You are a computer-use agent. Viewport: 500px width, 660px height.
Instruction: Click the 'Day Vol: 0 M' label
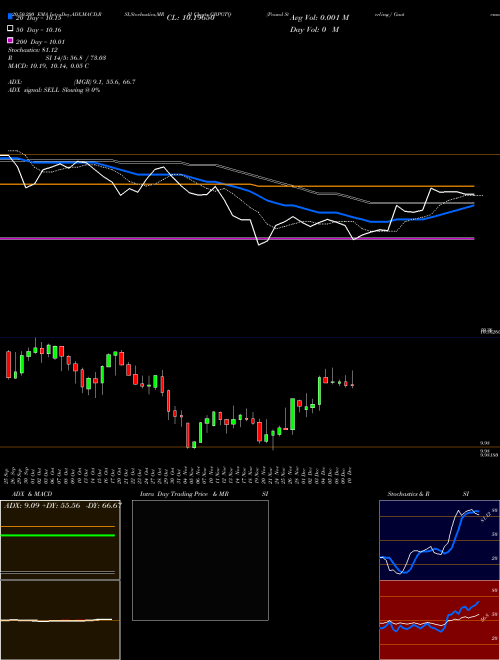pos(314,29)
